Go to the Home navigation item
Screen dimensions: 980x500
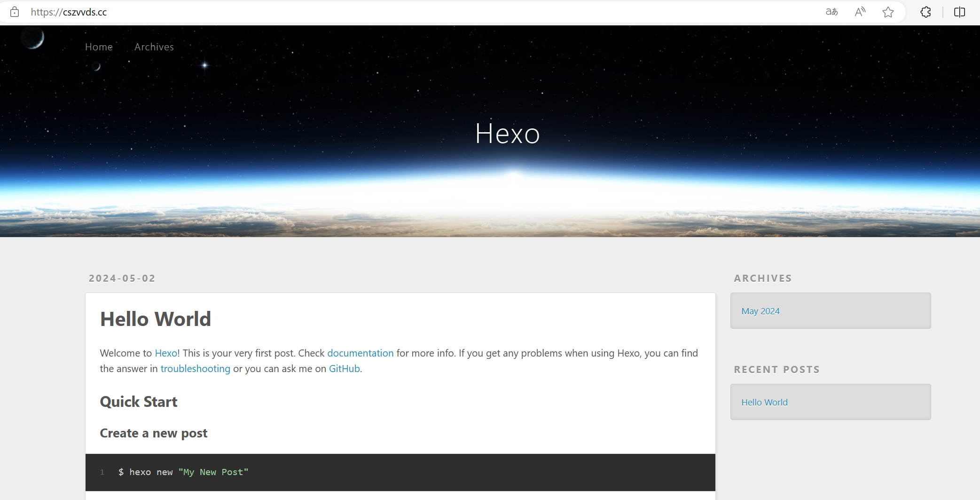tap(99, 47)
